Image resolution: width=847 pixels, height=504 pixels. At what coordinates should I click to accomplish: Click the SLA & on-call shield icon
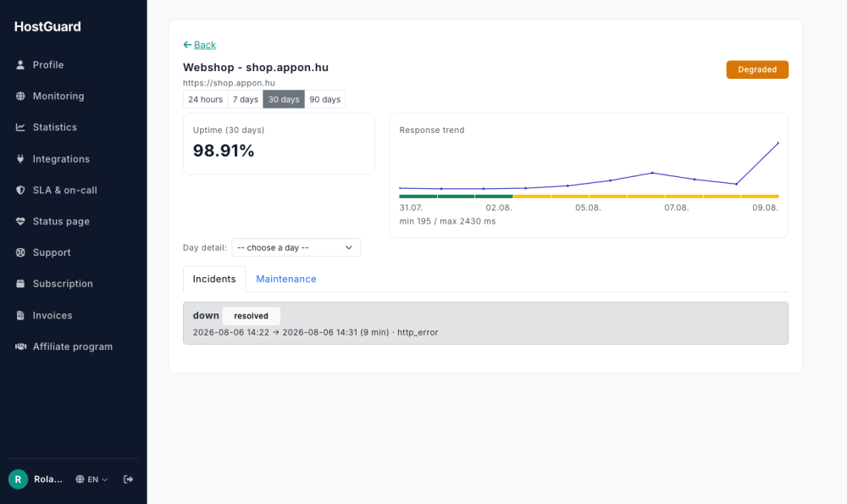click(20, 190)
